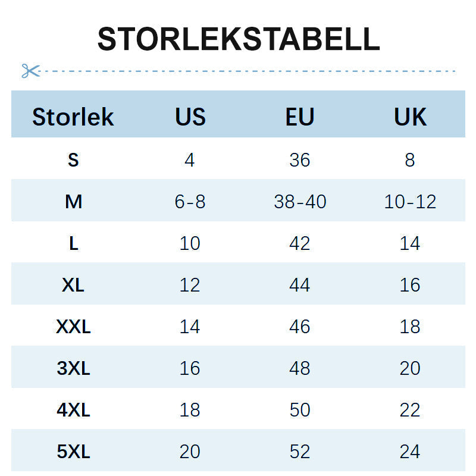Click the EU value 50 in the 4XL row

(300, 410)
